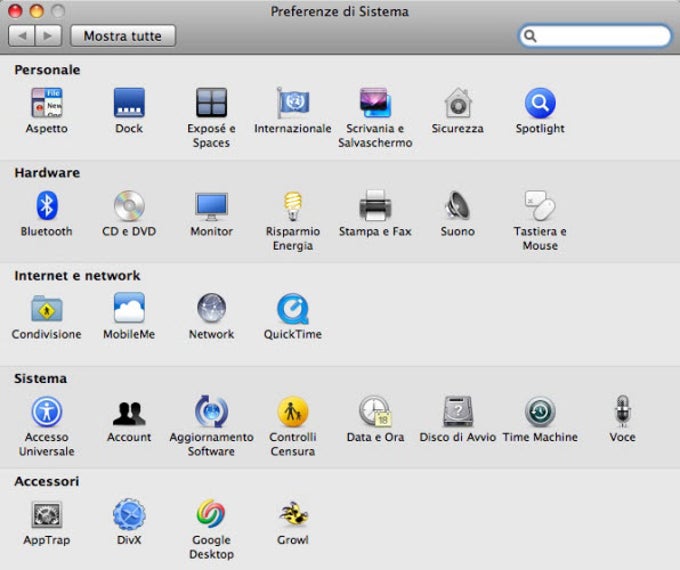Viewport: 680px width, 570px height.
Task: Open Controlli Censura parental controls
Action: (x=293, y=411)
